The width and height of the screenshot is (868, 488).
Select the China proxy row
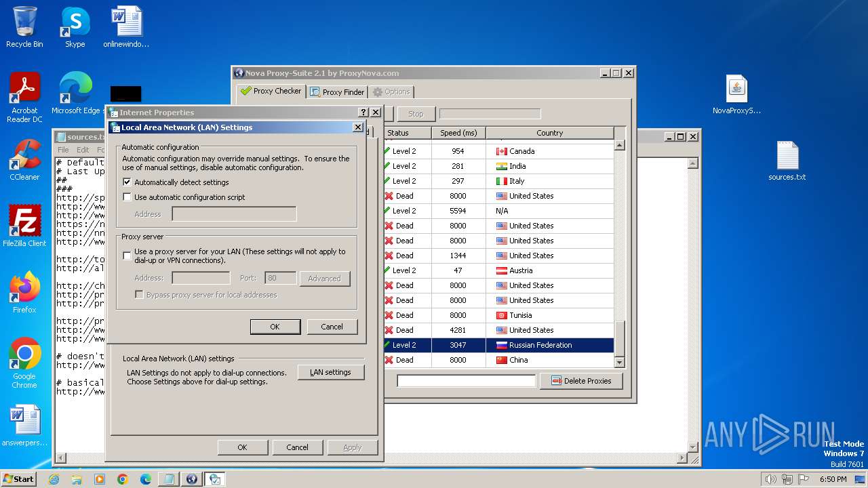[498, 360]
